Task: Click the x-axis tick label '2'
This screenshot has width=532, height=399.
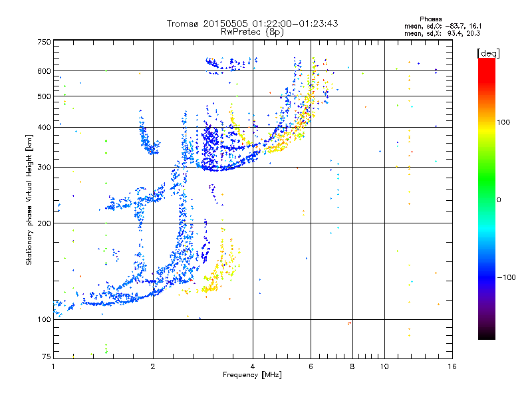Action: [x=153, y=366]
